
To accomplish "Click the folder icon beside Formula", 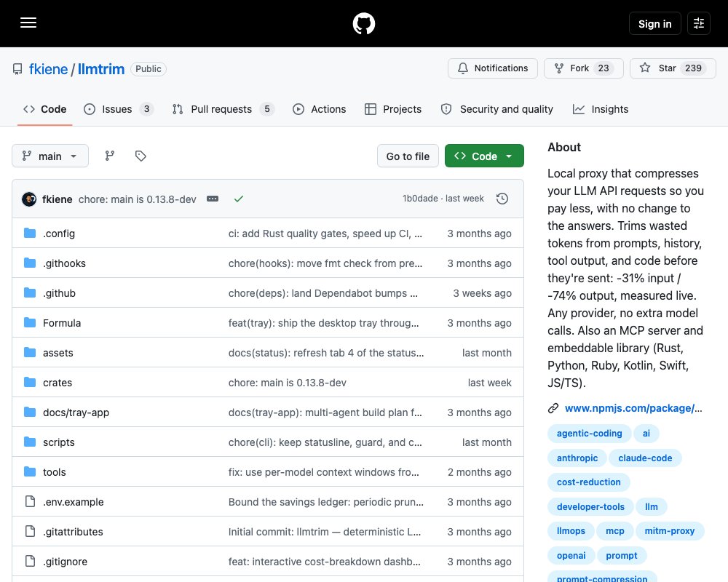I will (x=30, y=322).
